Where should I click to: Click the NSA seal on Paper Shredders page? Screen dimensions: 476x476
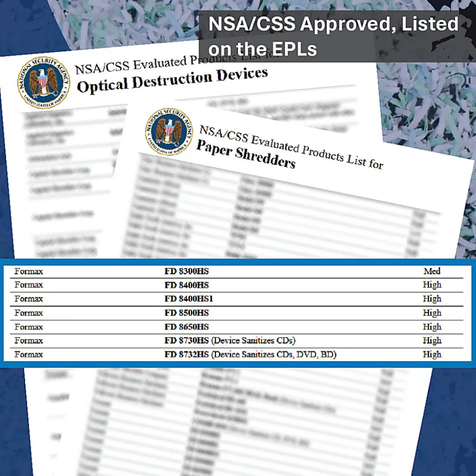[169, 132]
